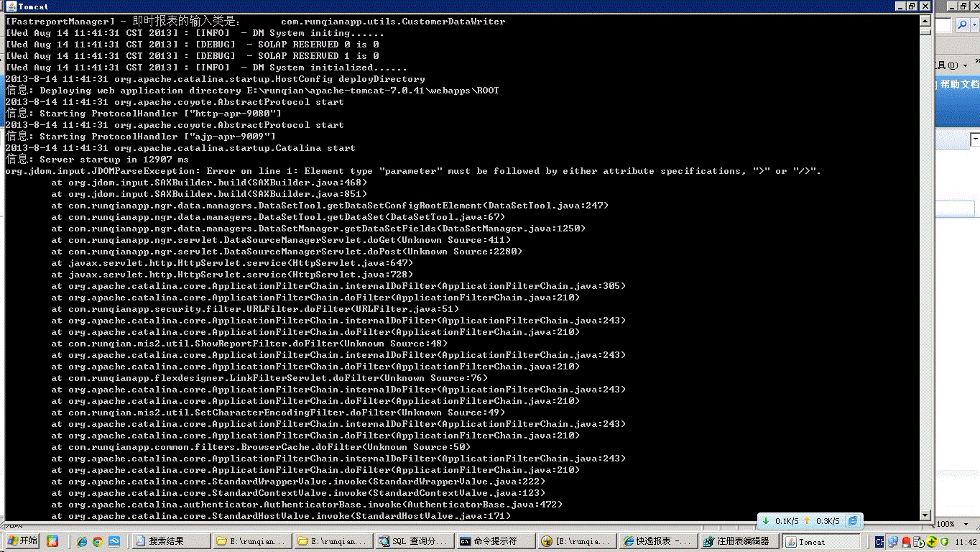The height and width of the screenshot is (552, 980).
Task: Click the JDOMParseException error line
Action: pos(413,171)
